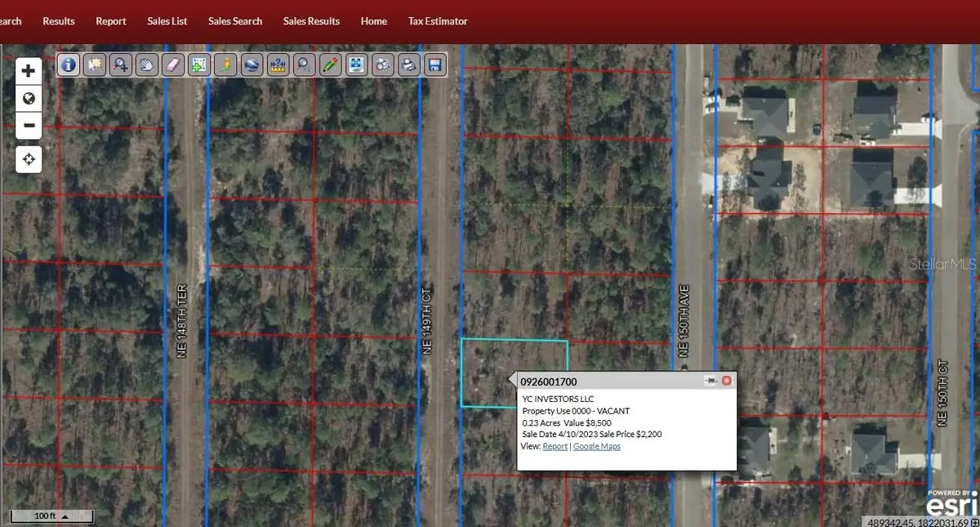Image resolution: width=980 pixels, height=527 pixels.
Task: Zoom in with the plus button
Action: coord(29,70)
